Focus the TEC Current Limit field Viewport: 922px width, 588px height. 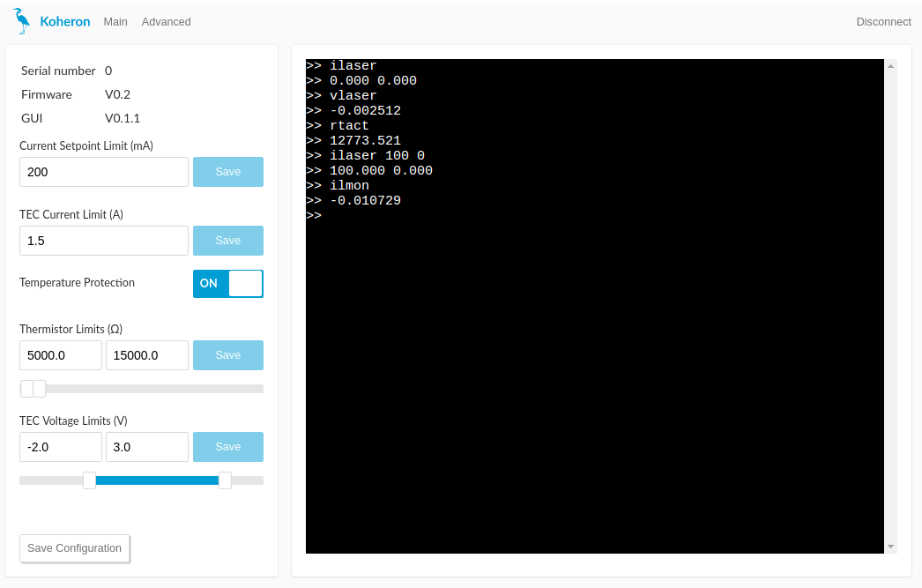[104, 241]
